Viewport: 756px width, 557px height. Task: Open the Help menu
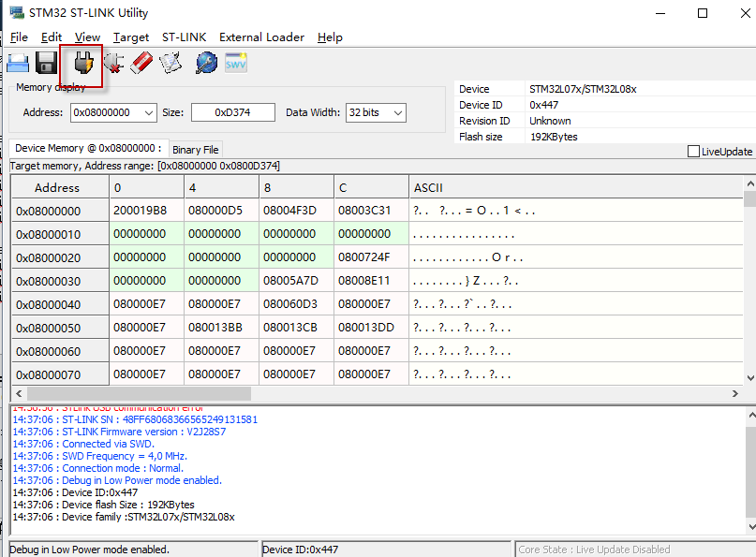330,37
